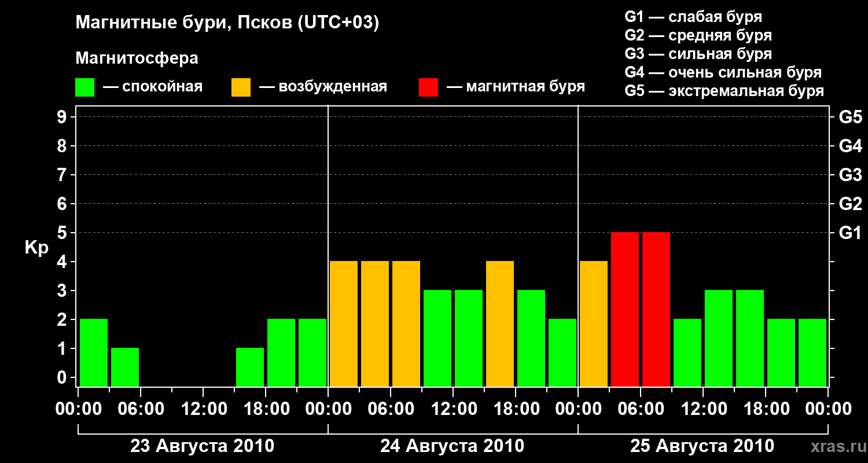Click the '— спокойная' legend label
This screenshot has width=868, height=463.
(153, 87)
